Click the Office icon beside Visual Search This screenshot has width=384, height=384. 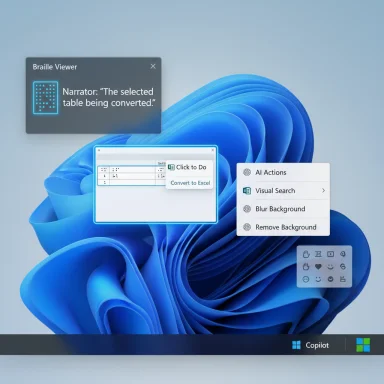pos(247,191)
